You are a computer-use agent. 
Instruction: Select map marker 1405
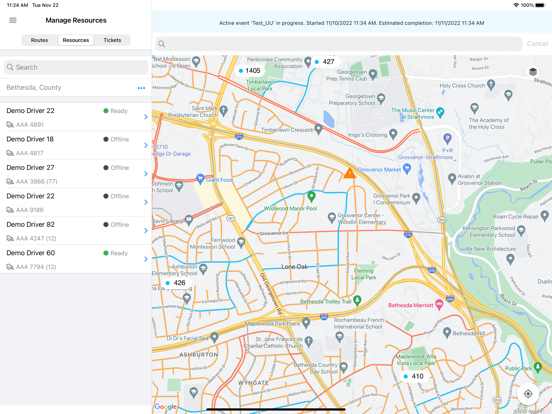click(250, 71)
